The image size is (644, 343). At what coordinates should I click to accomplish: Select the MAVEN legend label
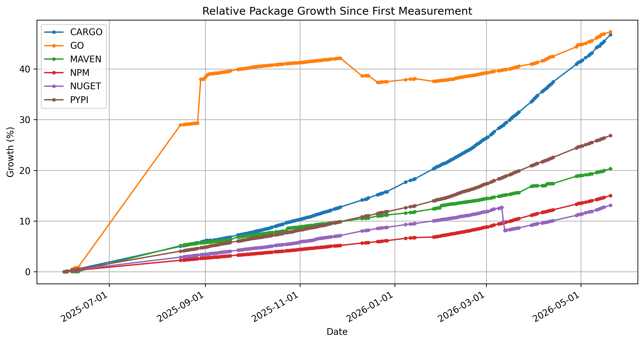tap(86, 59)
